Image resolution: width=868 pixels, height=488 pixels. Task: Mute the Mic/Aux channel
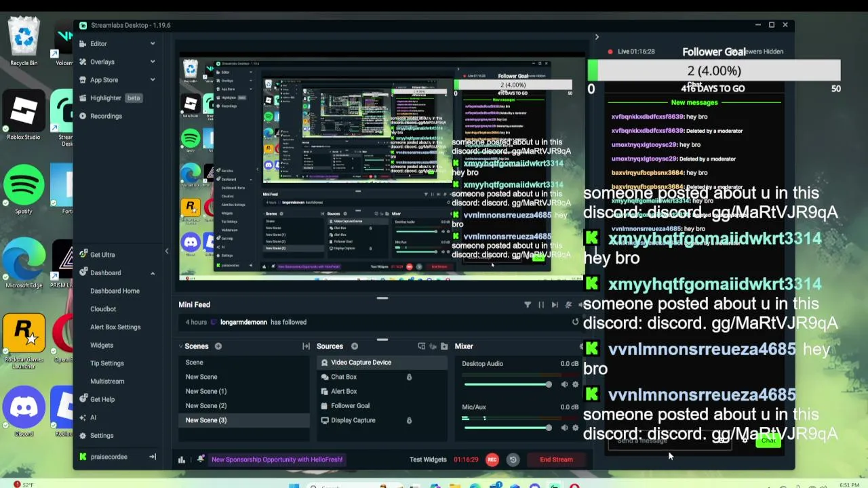coord(564,428)
